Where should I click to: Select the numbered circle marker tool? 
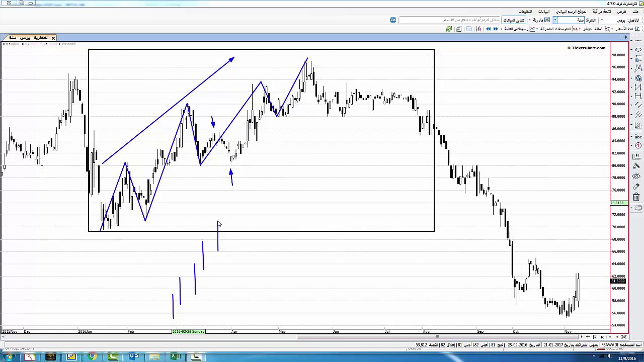[x=637, y=146]
